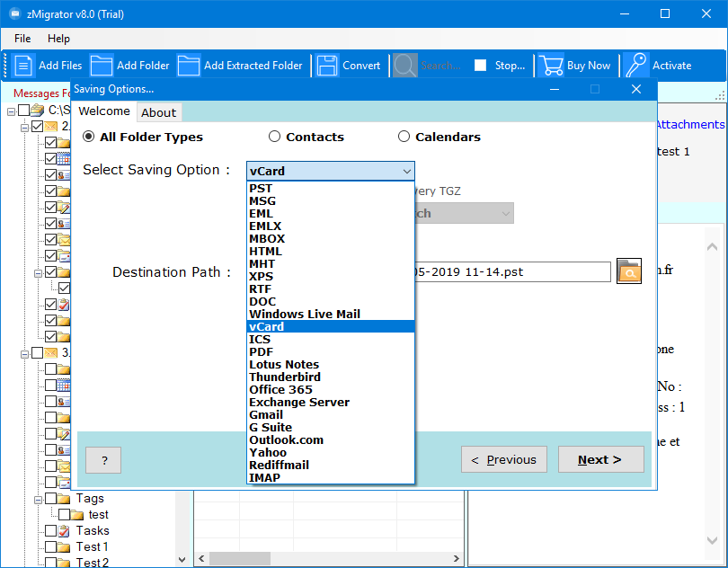Pick Office 365 in the dropdown list
728x568 pixels.
280,390
